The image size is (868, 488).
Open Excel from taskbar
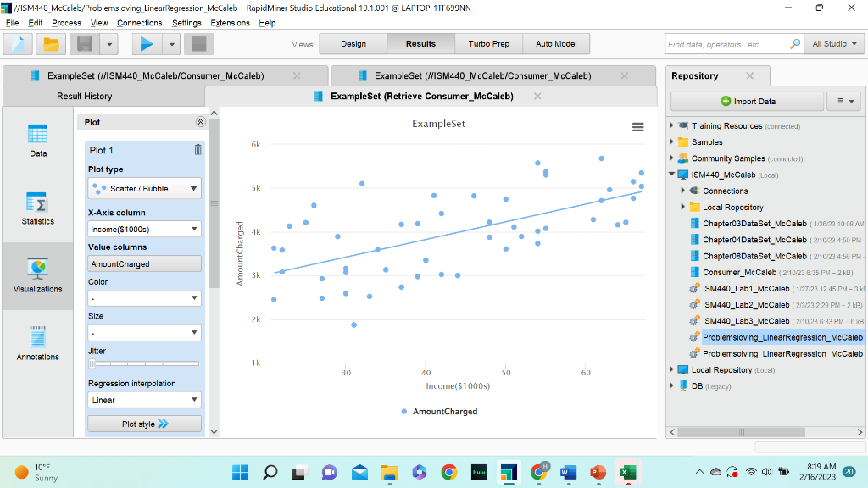pyautogui.click(x=628, y=473)
